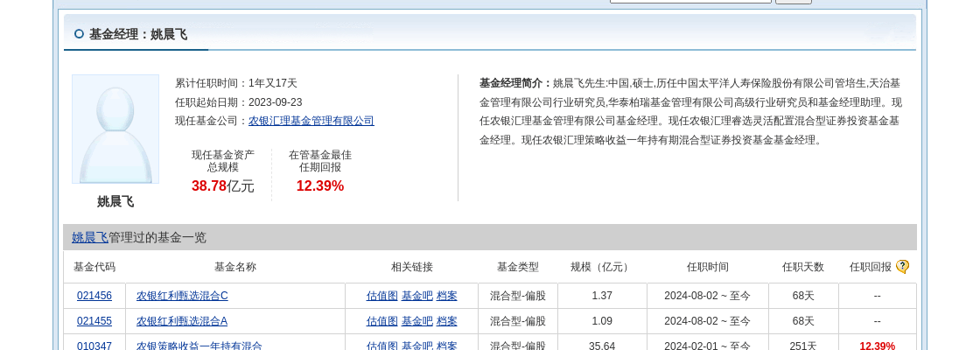
Task: Open 档案 for 农银红利甄选混合C
Action: click(x=447, y=296)
